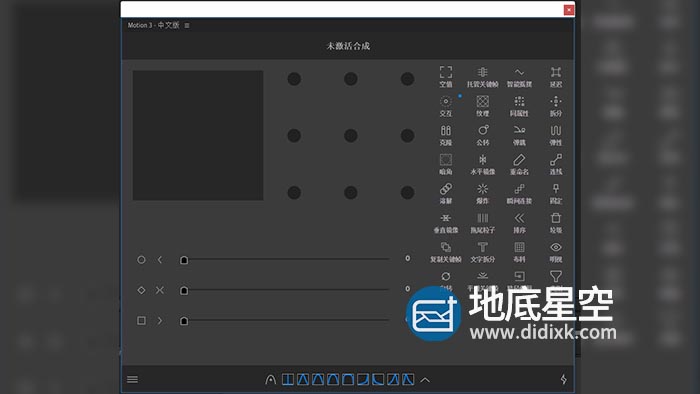Open the panel menu beside Motion 3 title

tap(187, 25)
